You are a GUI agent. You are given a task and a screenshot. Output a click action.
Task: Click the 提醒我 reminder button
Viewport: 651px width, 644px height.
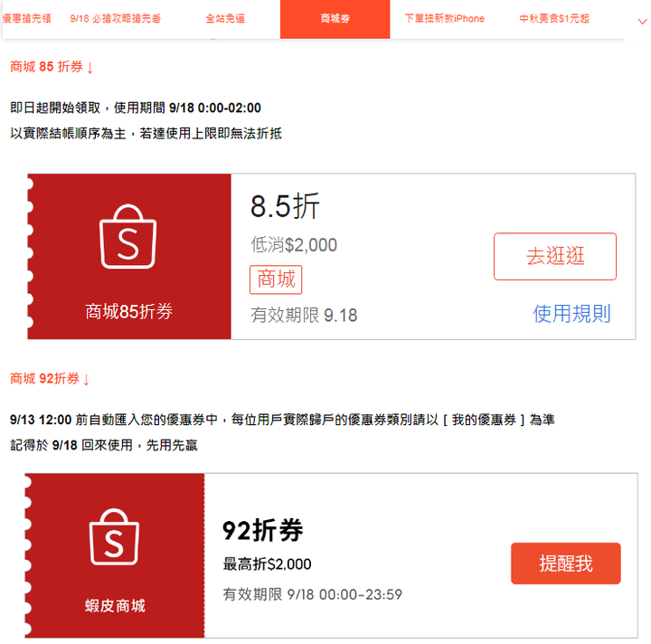[x=566, y=563]
